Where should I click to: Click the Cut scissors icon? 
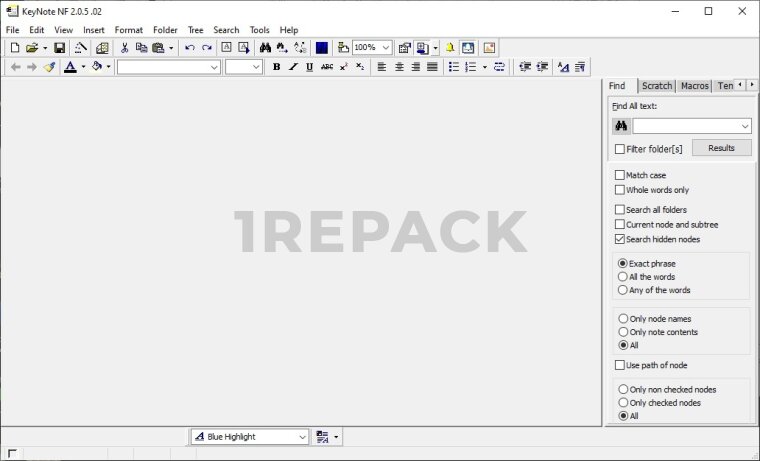click(x=124, y=48)
